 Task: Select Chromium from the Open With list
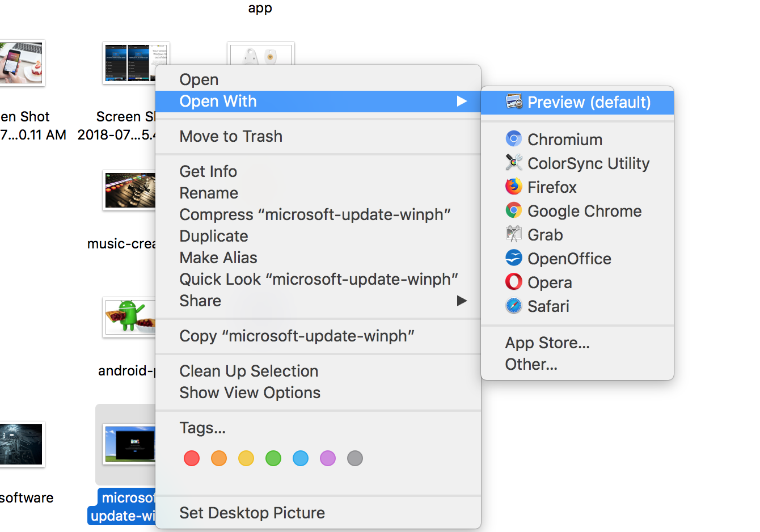pos(564,139)
